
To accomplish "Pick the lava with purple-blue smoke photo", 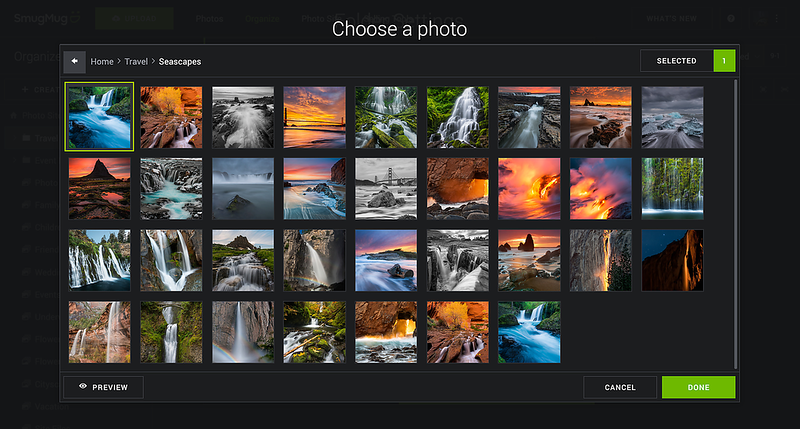I will pyautogui.click(x=601, y=189).
